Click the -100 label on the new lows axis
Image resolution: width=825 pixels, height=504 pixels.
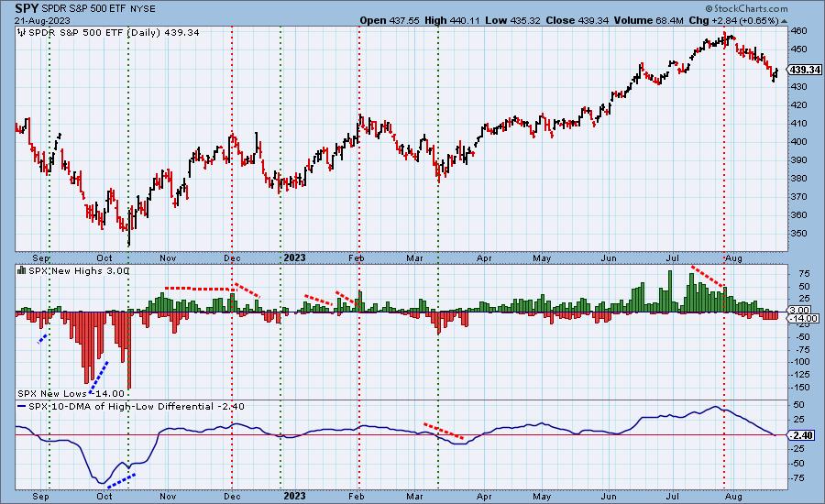[799, 361]
